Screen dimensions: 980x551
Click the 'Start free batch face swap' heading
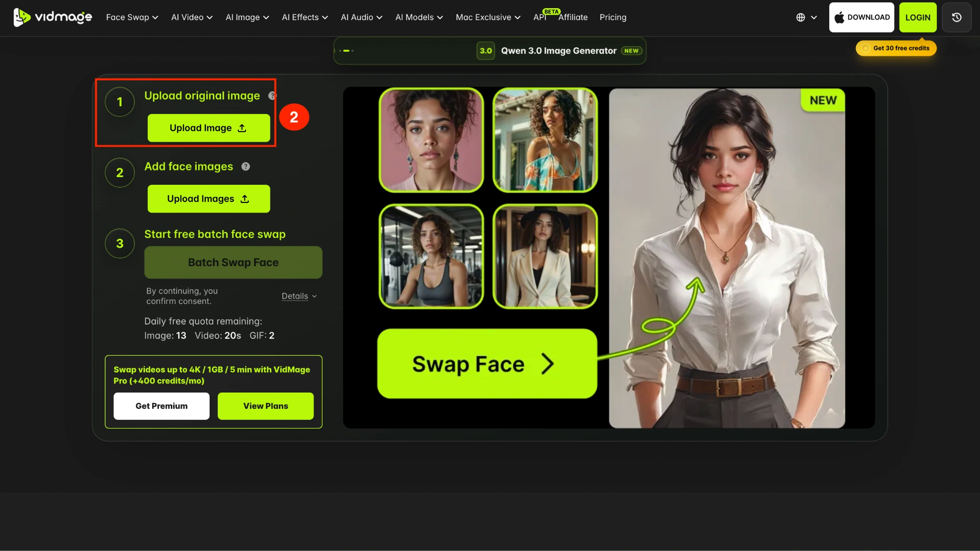(215, 234)
